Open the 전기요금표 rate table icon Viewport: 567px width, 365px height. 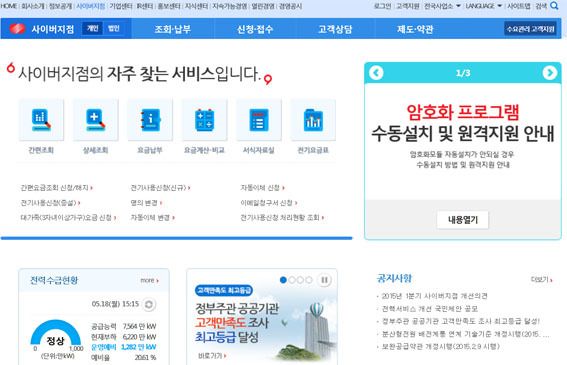coord(313,120)
